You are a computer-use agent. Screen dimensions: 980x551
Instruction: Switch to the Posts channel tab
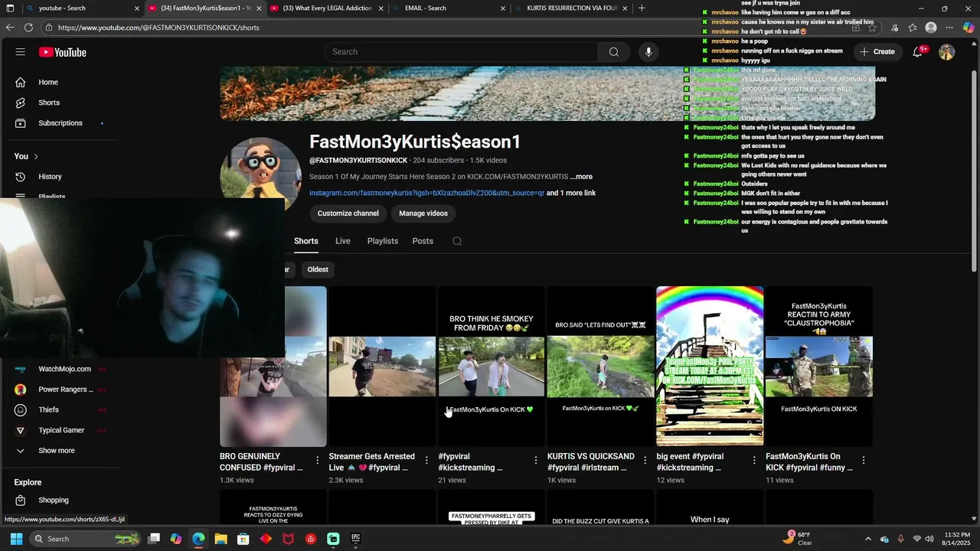423,241
